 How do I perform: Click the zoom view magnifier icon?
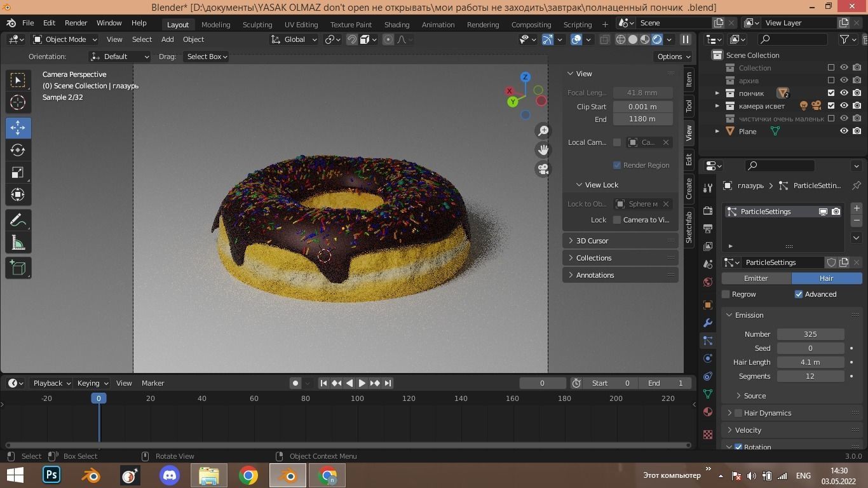pyautogui.click(x=543, y=131)
